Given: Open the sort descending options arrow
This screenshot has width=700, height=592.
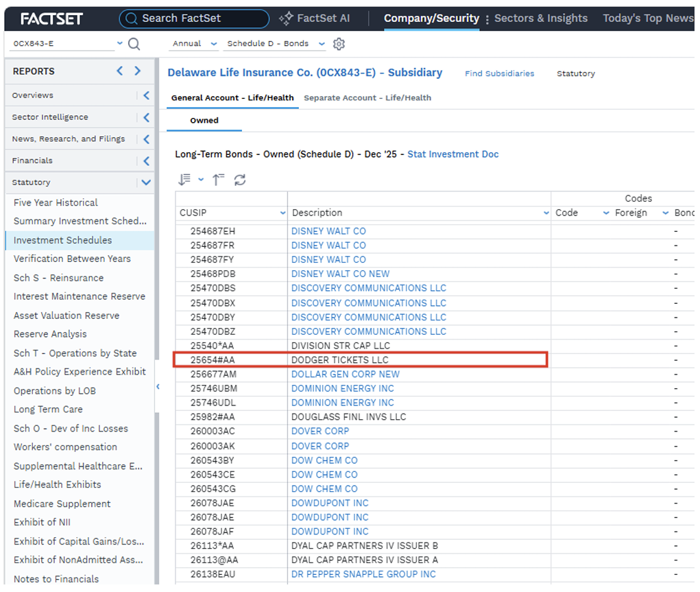Looking at the screenshot, I should 201,180.
